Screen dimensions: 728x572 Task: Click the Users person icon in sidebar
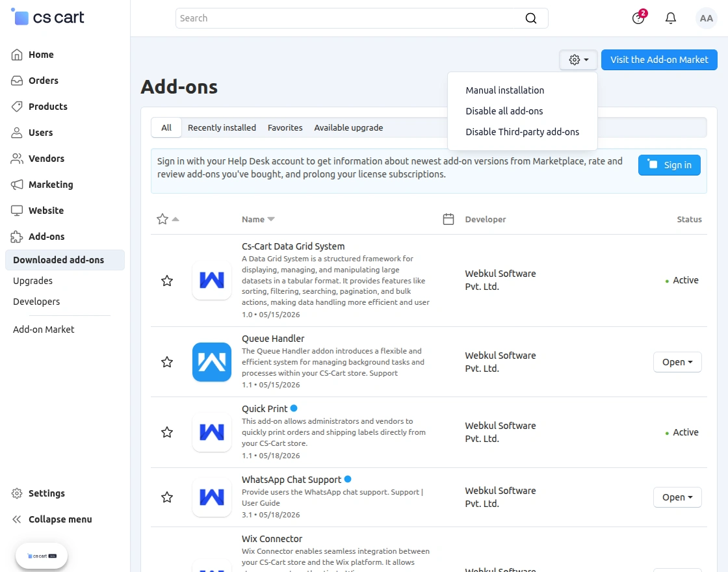pos(17,133)
